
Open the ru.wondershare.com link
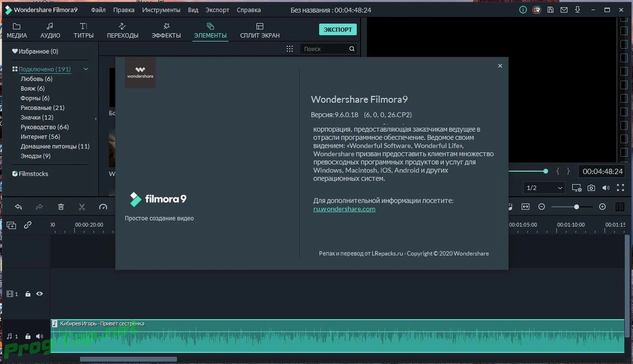tap(344, 209)
